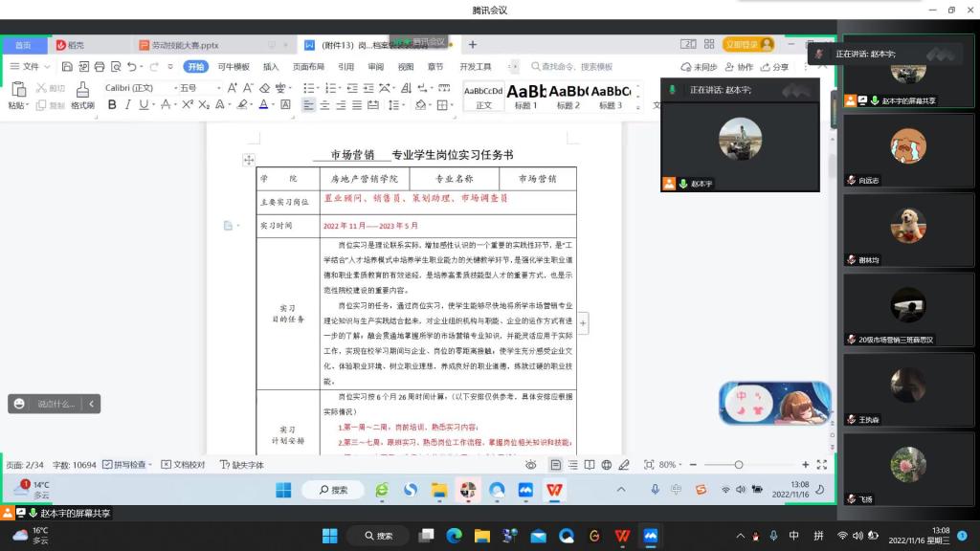Screen dimensions: 980x551
Task: Click the Save icon in quick access toolbar
Action: (x=67, y=67)
